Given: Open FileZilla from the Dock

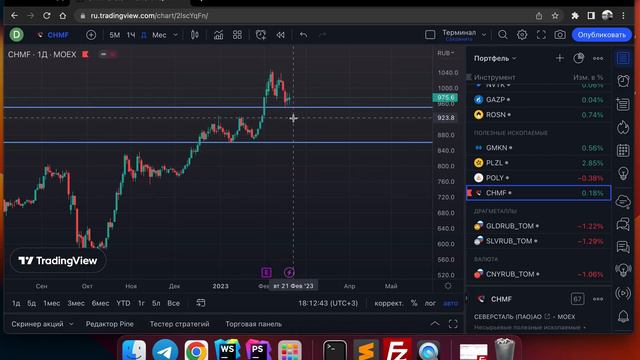Looking at the screenshot, I should click(397, 350).
